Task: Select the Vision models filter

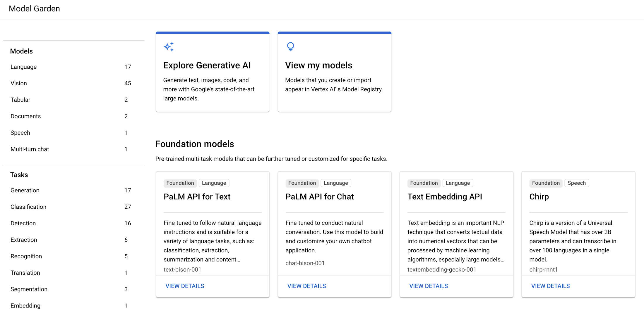Action: coord(18,83)
